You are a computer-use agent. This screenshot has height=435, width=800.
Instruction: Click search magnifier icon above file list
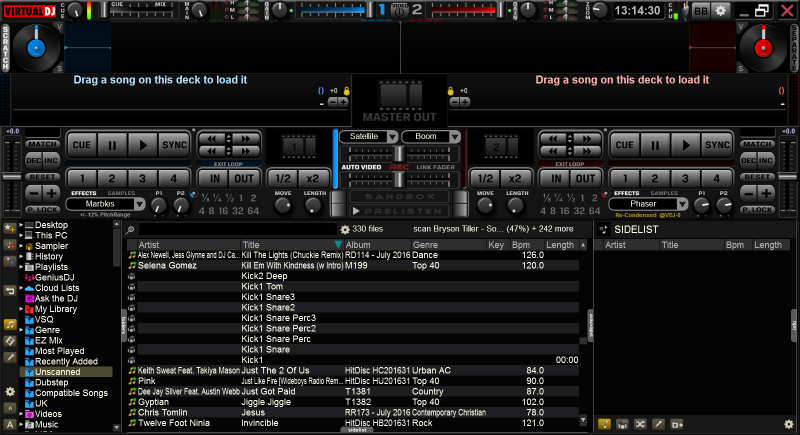point(130,230)
